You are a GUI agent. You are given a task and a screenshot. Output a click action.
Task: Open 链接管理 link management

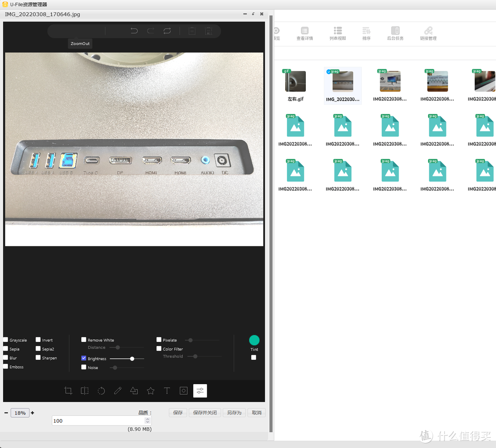click(428, 33)
